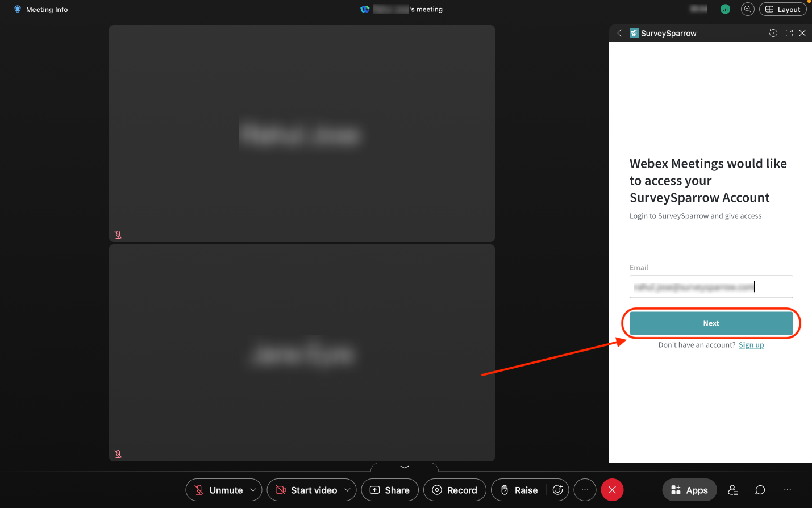Open the Layout menu
The image size is (812, 508).
(782, 9)
